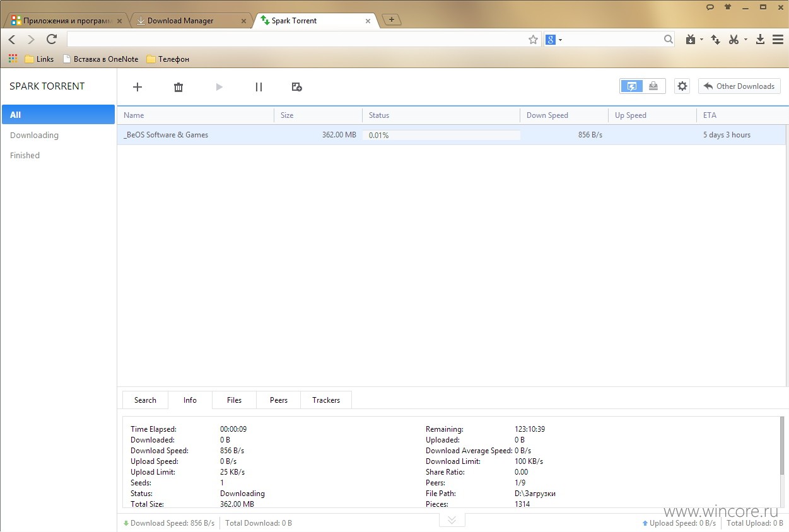Sort by the Up Speed column
789x532 pixels.
pos(653,115)
